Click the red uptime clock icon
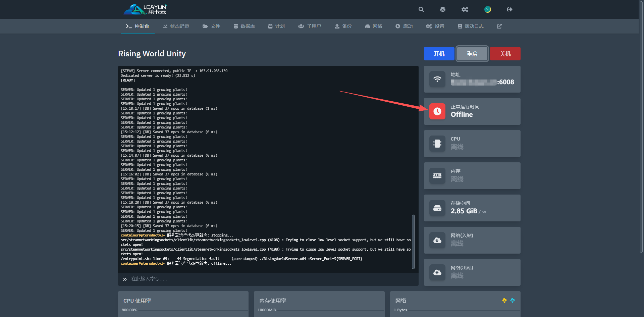This screenshot has width=644, height=317. click(437, 111)
